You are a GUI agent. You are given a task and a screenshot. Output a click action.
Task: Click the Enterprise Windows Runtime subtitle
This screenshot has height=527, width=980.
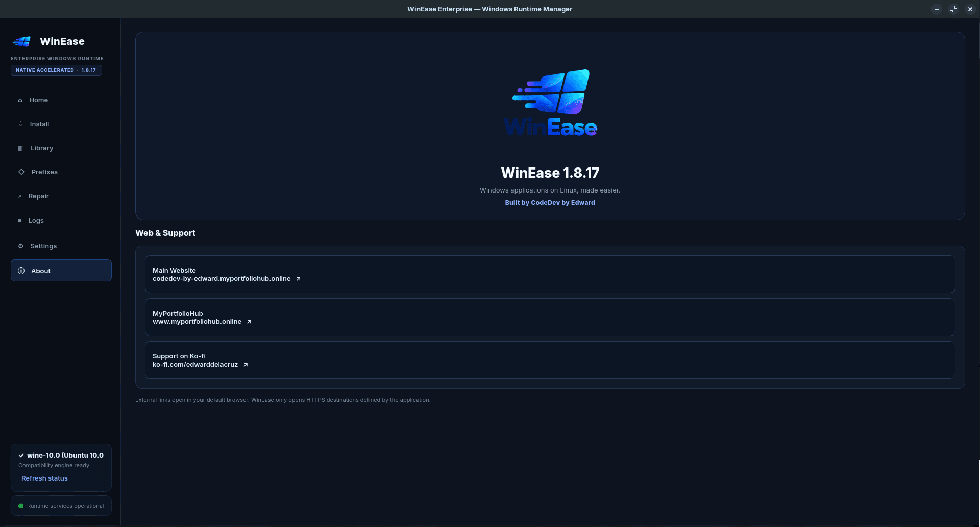[57, 59]
